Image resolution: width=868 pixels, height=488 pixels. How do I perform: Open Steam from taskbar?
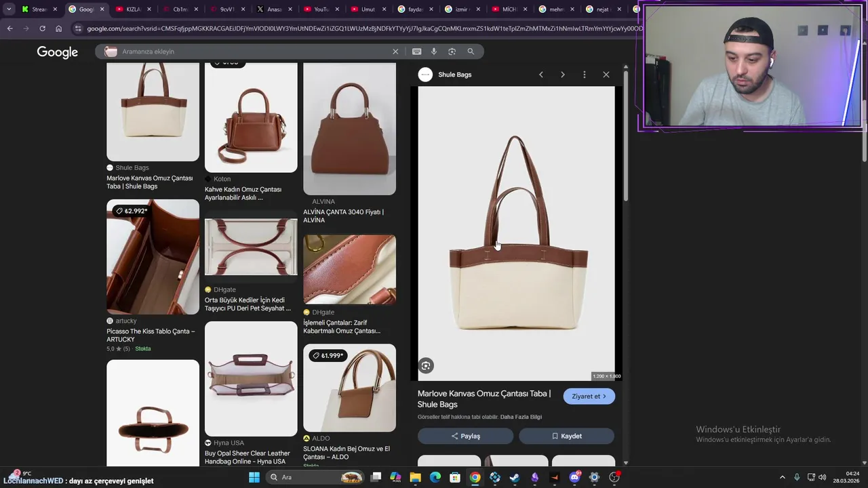pyautogui.click(x=515, y=477)
